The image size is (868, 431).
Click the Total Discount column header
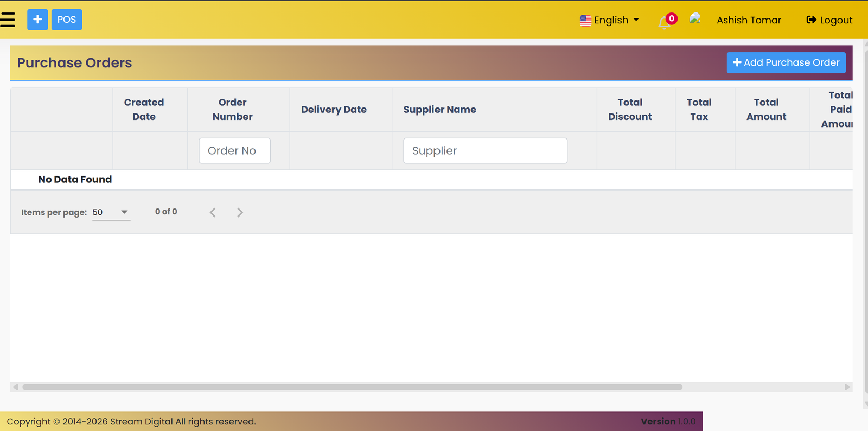point(630,110)
